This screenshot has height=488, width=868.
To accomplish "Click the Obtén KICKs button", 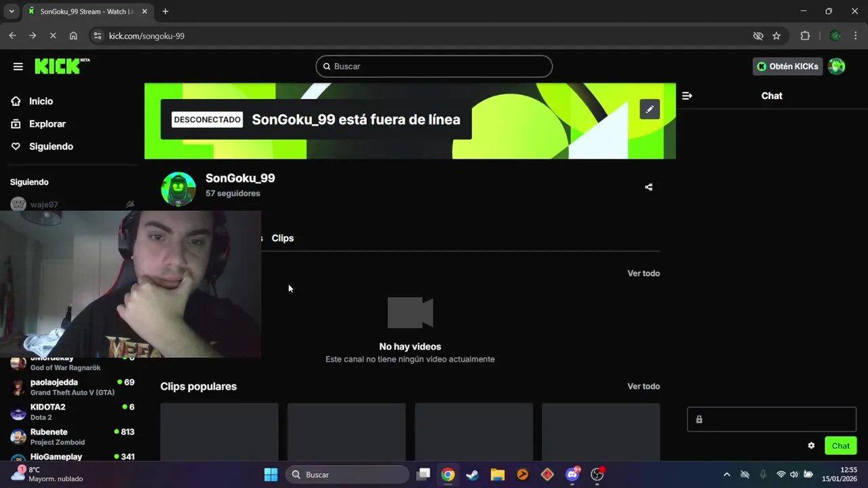I will point(787,66).
